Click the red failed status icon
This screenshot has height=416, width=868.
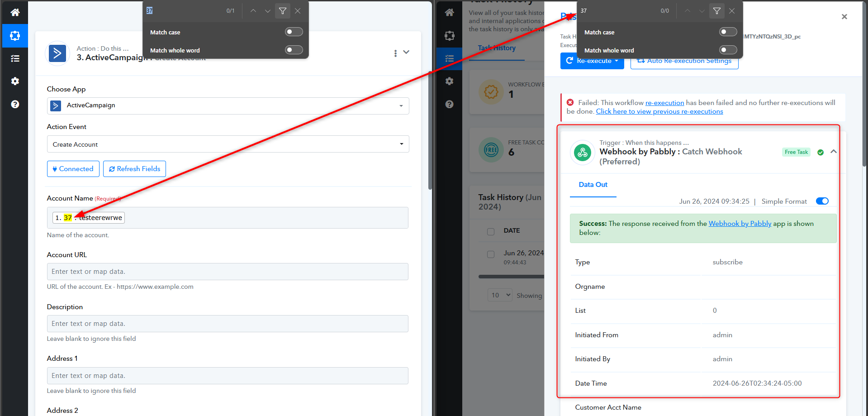570,102
